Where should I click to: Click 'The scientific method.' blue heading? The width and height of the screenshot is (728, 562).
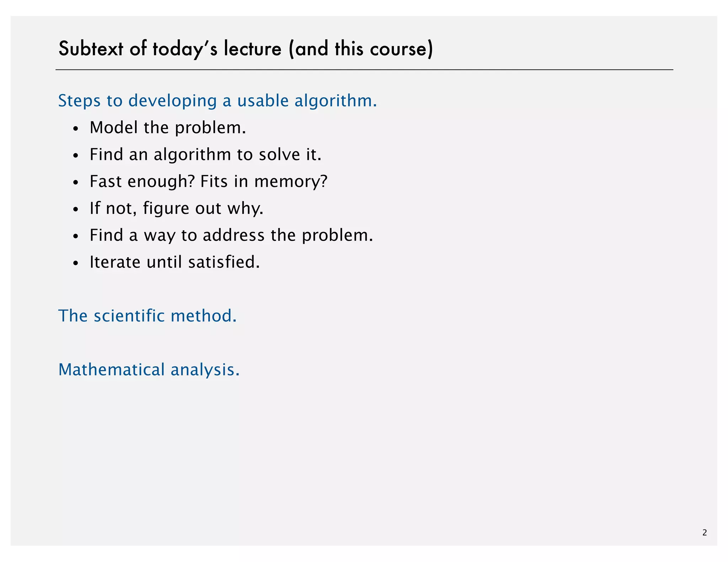147,316
